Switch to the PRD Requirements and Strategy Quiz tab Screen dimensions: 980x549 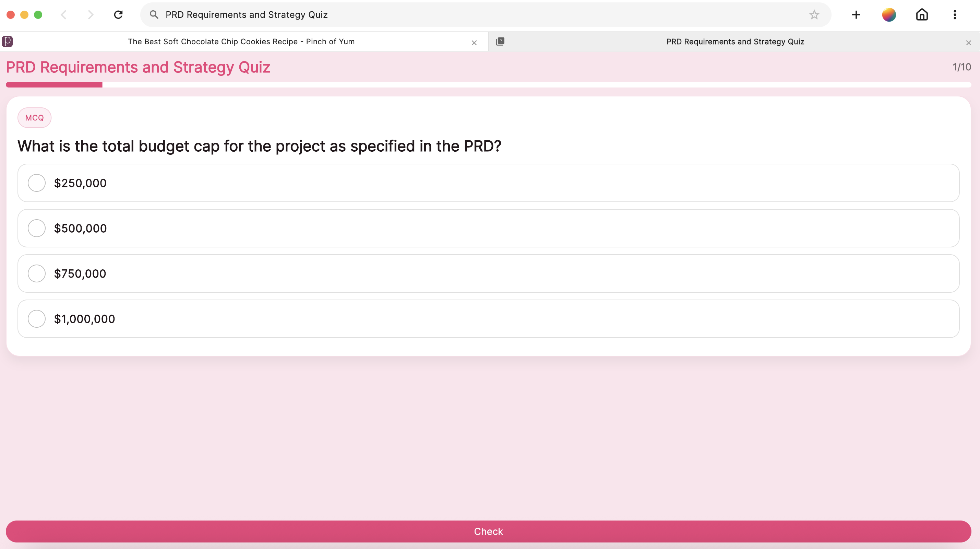734,42
